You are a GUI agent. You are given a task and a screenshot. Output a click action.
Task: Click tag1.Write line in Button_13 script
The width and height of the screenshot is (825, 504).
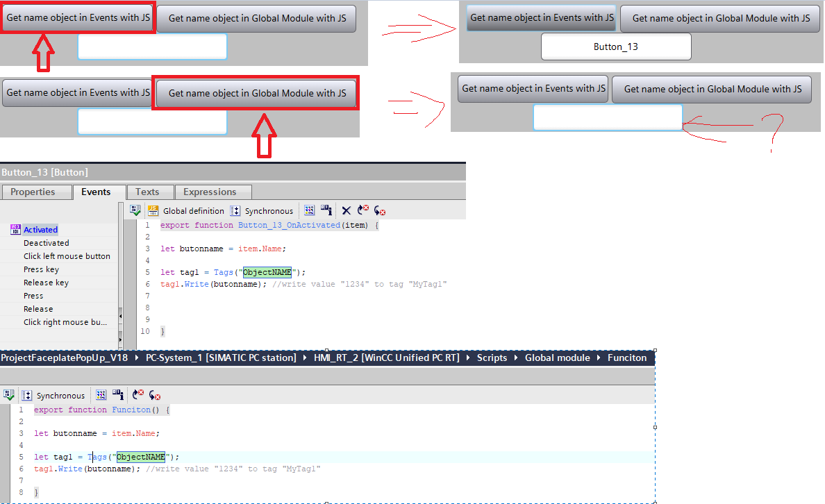pyautogui.click(x=303, y=284)
